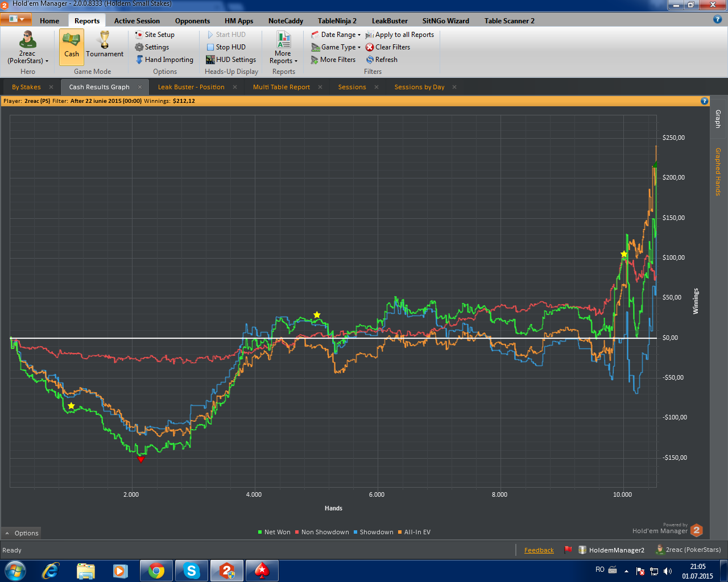Viewport: 728px width, 582px height.
Task: Click the HoldemManager2 database icon
Action: point(582,550)
